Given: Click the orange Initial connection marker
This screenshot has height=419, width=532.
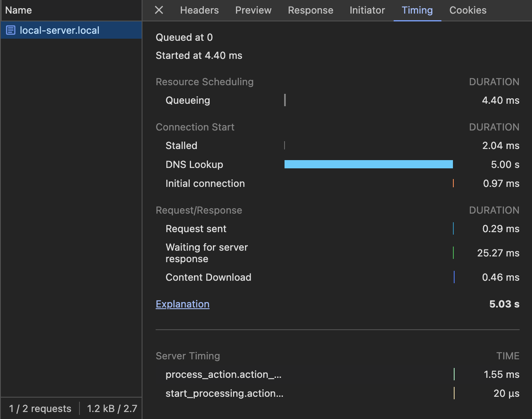Looking at the screenshot, I should 453,184.
